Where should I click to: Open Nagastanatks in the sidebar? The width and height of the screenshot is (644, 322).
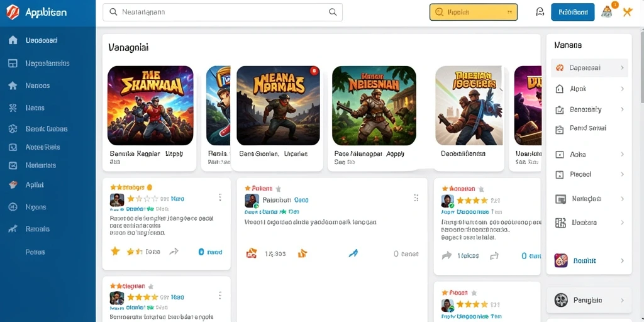tap(48, 64)
